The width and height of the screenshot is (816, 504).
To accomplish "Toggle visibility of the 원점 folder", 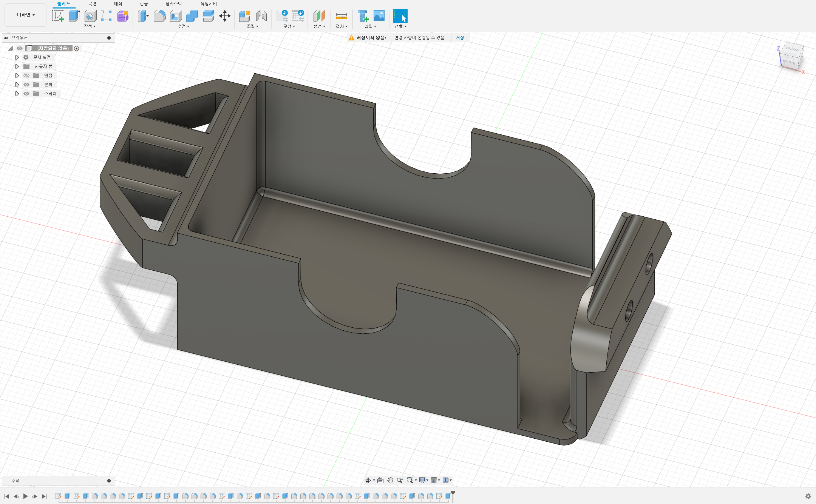I will (26, 76).
